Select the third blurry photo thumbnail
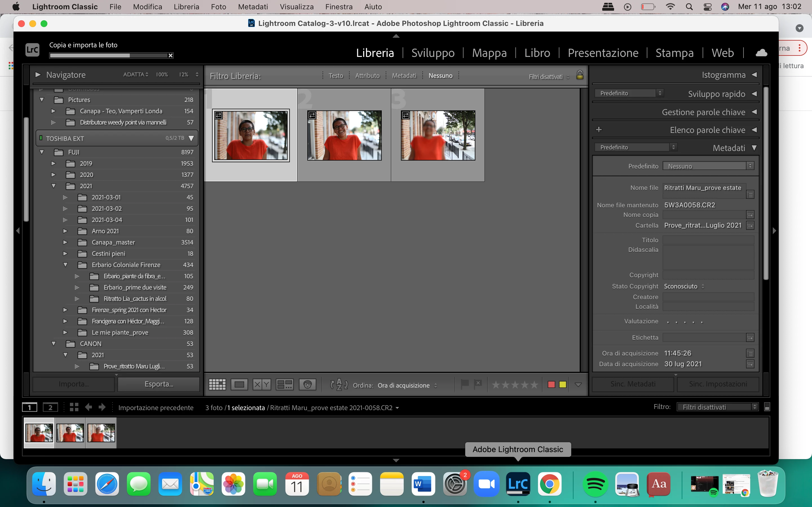Image resolution: width=812 pixels, height=507 pixels. coord(438,135)
